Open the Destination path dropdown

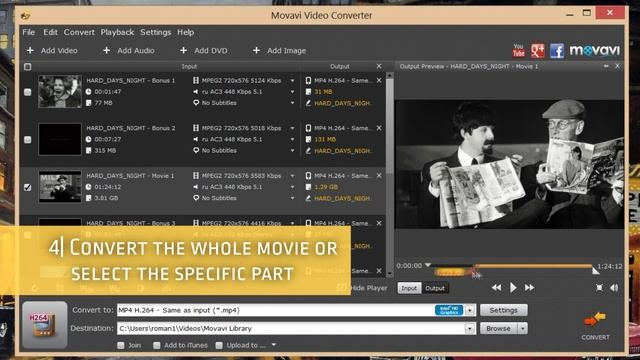(470, 328)
